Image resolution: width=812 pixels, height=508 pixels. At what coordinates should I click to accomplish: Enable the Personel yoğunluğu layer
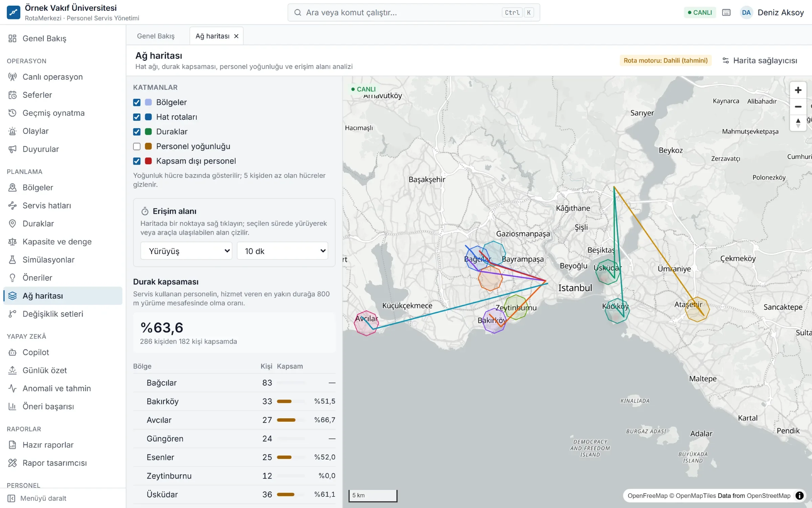(x=137, y=146)
